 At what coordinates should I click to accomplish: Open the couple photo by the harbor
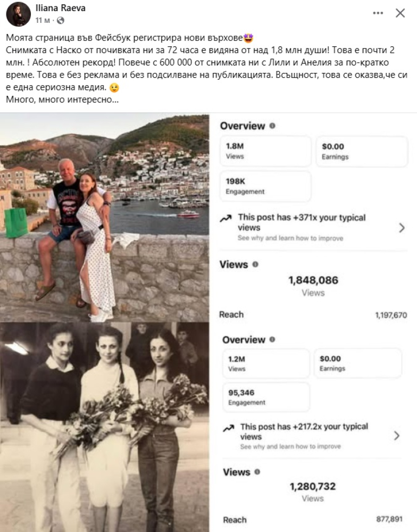coord(104,217)
